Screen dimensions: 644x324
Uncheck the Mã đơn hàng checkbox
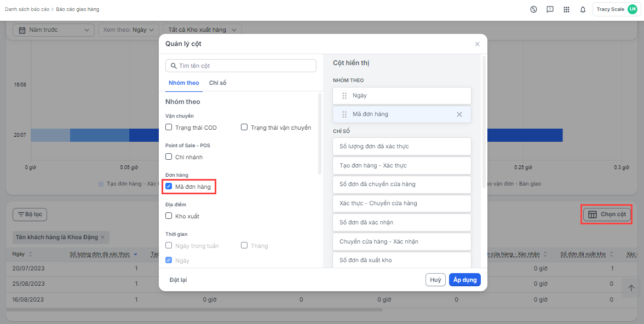169,187
